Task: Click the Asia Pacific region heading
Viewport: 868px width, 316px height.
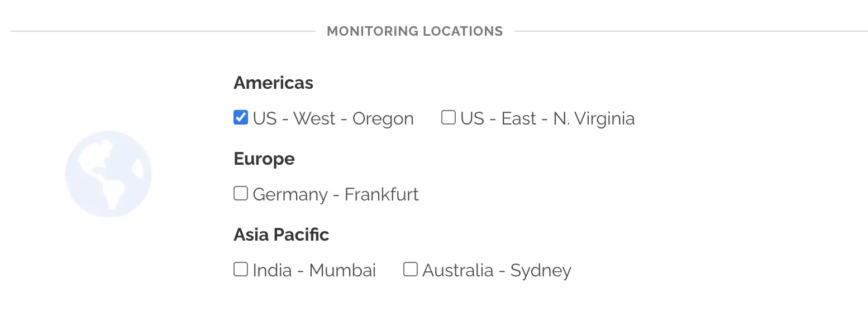Action: pyautogui.click(x=281, y=235)
